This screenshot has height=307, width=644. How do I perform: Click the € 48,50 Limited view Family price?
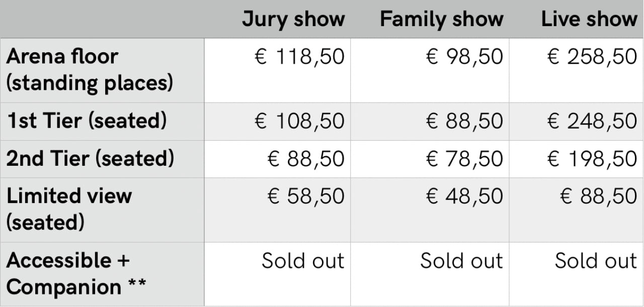pyautogui.click(x=464, y=196)
